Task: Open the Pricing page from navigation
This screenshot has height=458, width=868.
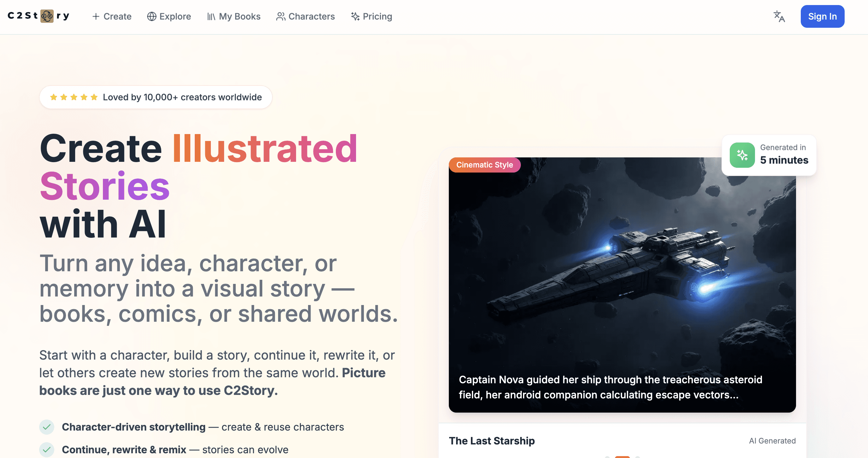Action: [x=371, y=16]
